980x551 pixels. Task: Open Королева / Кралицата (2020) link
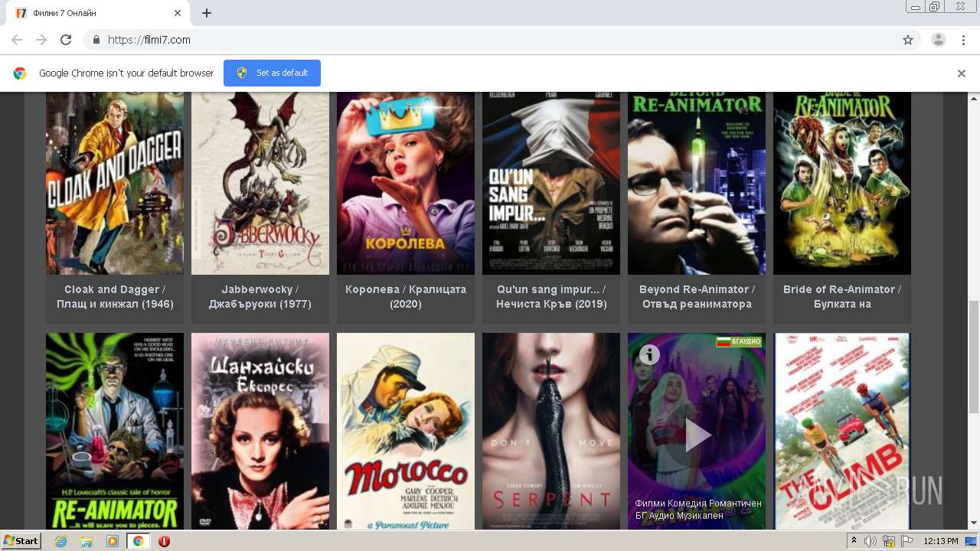point(406,297)
